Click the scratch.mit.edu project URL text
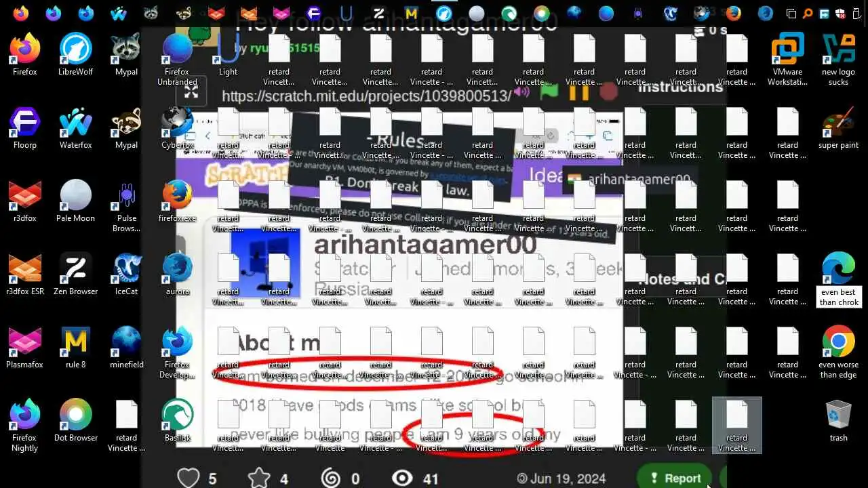The image size is (868, 488). 366,96
